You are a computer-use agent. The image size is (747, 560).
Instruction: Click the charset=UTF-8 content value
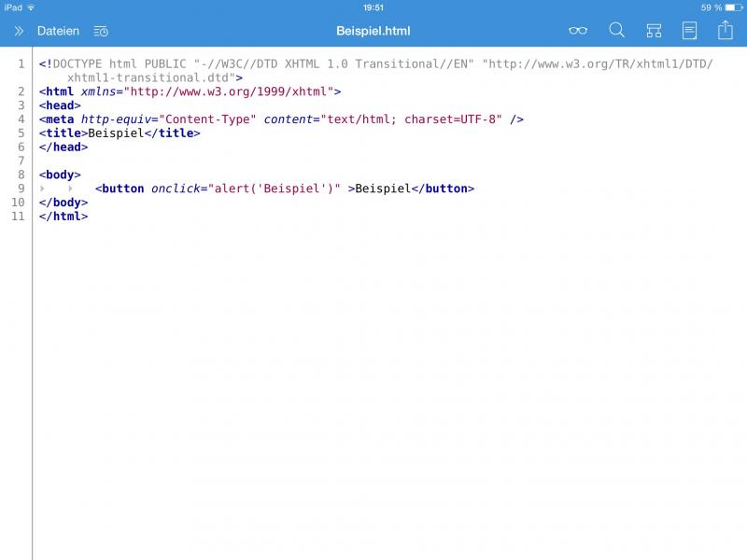click(453, 119)
